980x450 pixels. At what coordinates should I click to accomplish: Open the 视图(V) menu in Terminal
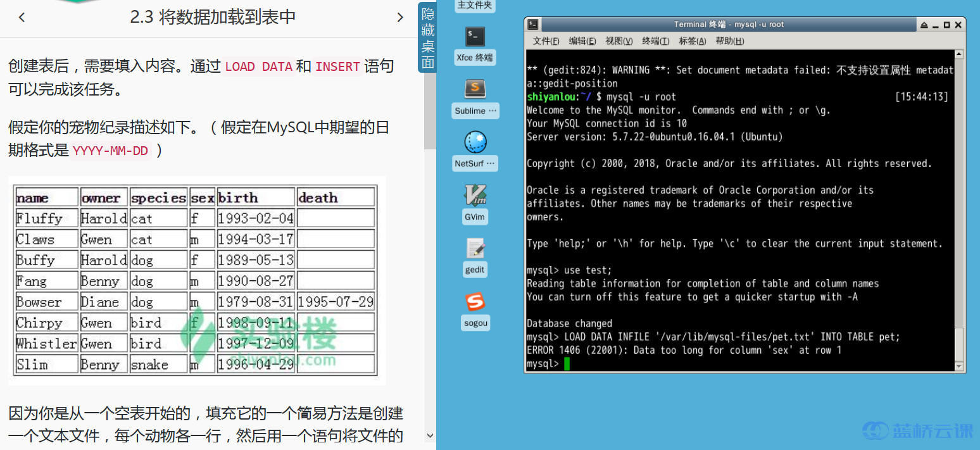coord(619,41)
